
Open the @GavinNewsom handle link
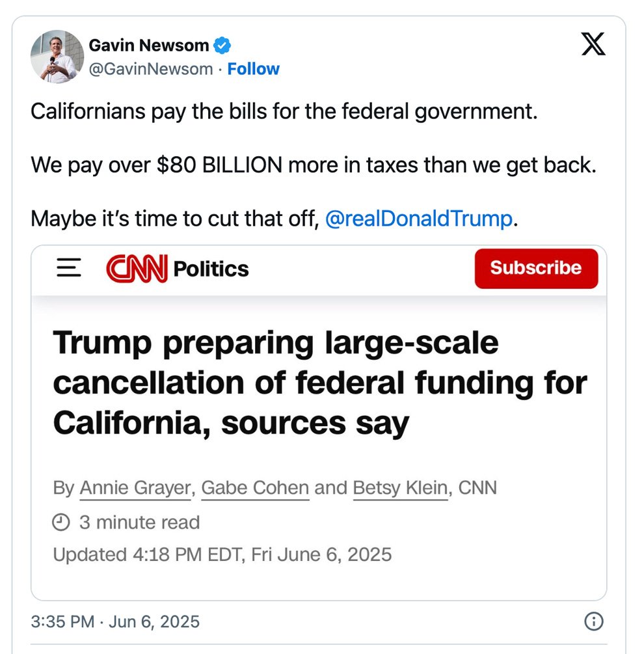(x=151, y=69)
